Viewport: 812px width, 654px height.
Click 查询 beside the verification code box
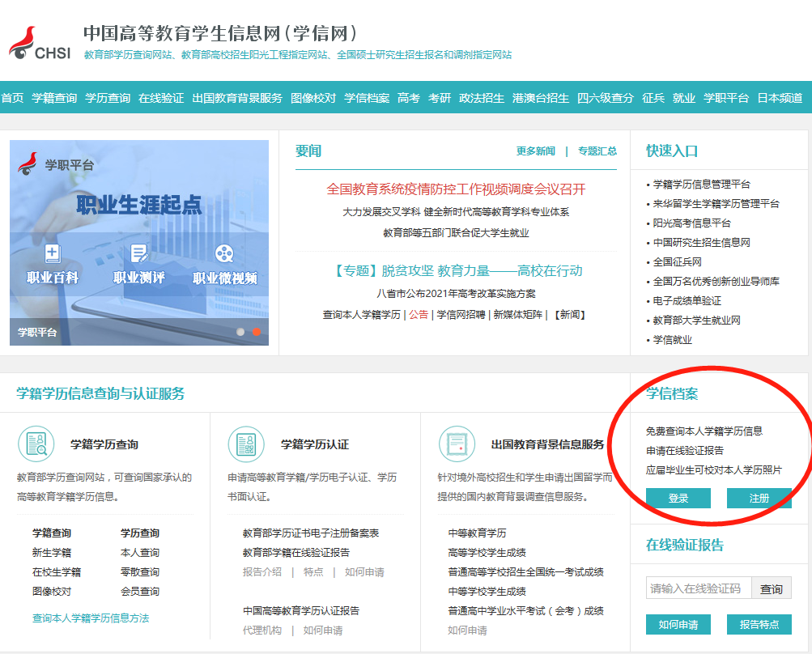click(770, 587)
